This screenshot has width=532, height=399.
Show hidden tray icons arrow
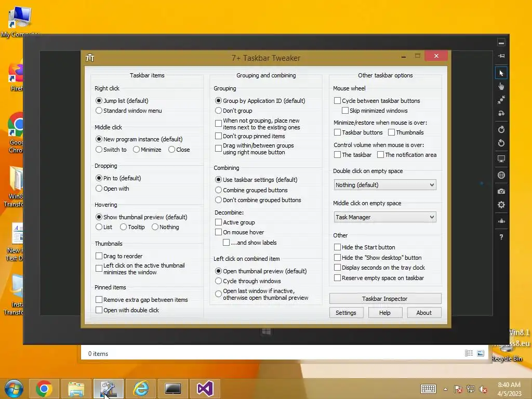(x=445, y=389)
